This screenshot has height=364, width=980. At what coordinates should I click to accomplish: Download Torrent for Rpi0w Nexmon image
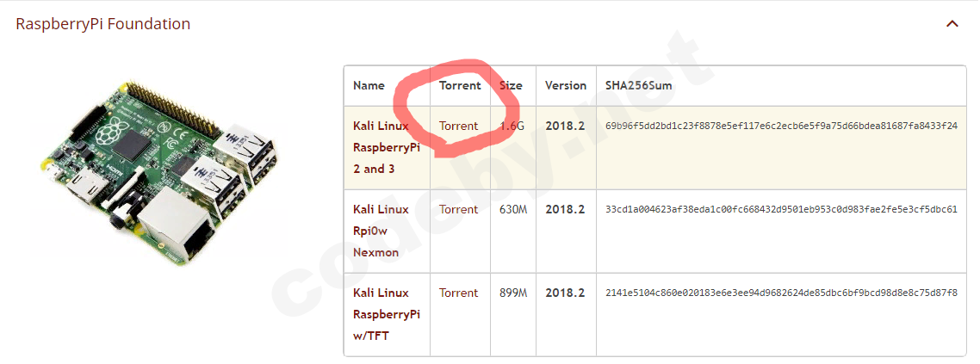pos(458,209)
